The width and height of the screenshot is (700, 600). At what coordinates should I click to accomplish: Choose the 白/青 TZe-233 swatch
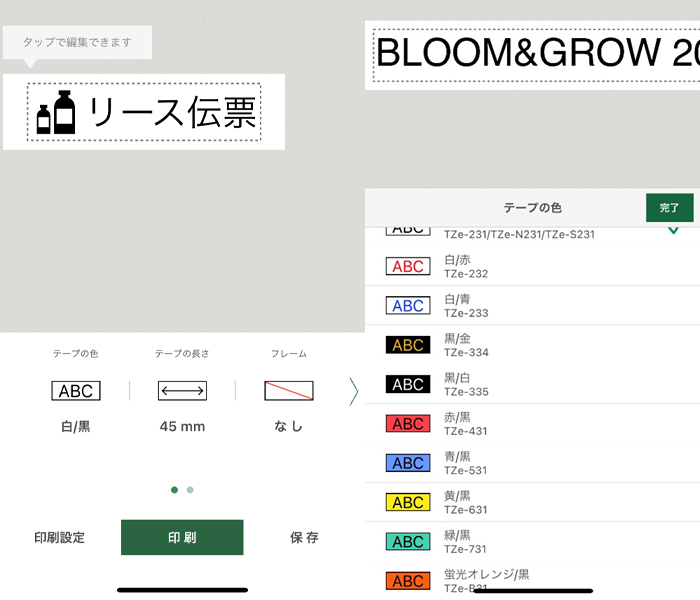tap(408, 305)
